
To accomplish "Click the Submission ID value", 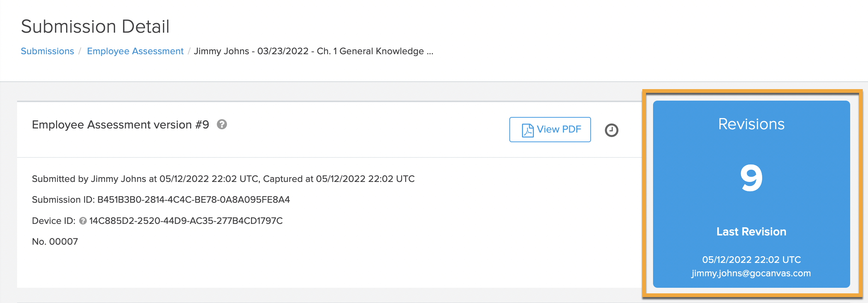I will point(193,200).
